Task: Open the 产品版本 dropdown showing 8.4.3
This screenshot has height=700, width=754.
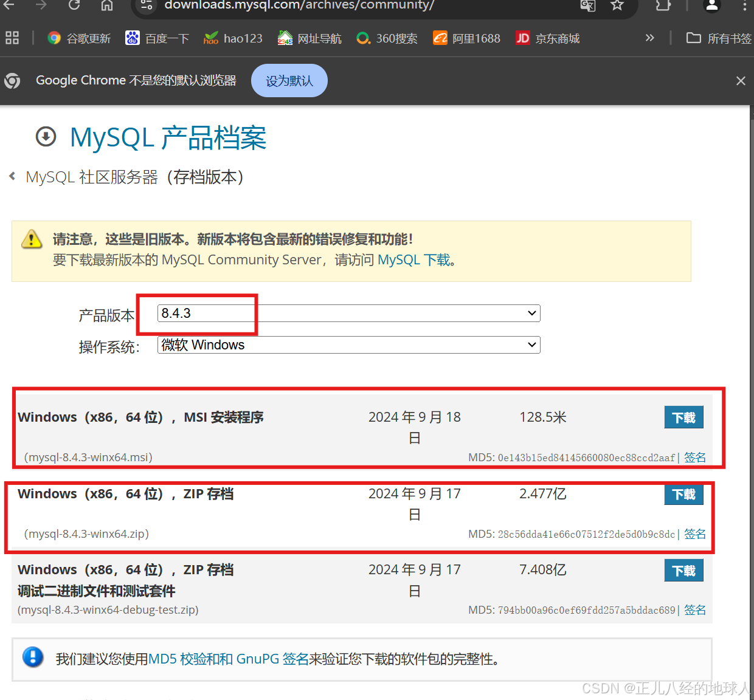Action: pyautogui.click(x=348, y=314)
